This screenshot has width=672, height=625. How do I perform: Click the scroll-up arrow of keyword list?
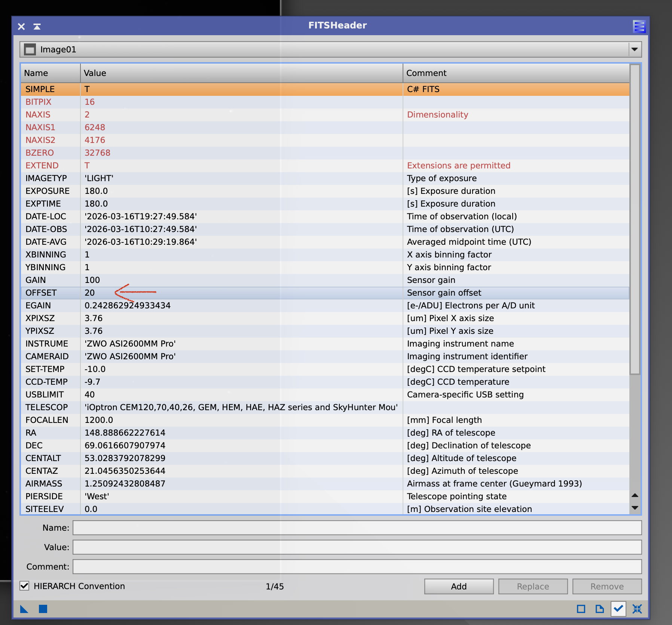pyautogui.click(x=635, y=496)
